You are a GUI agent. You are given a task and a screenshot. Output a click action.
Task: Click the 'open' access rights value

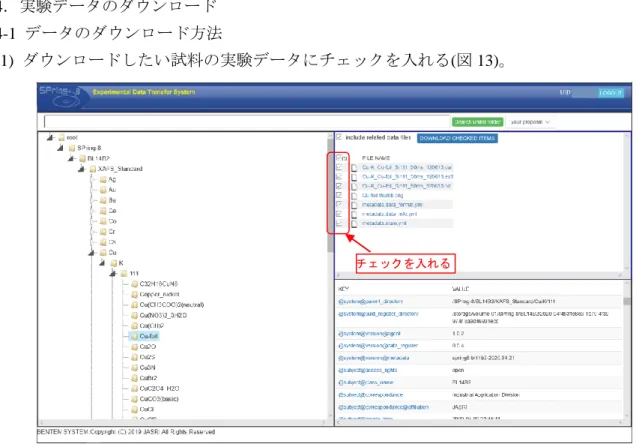[458, 370]
